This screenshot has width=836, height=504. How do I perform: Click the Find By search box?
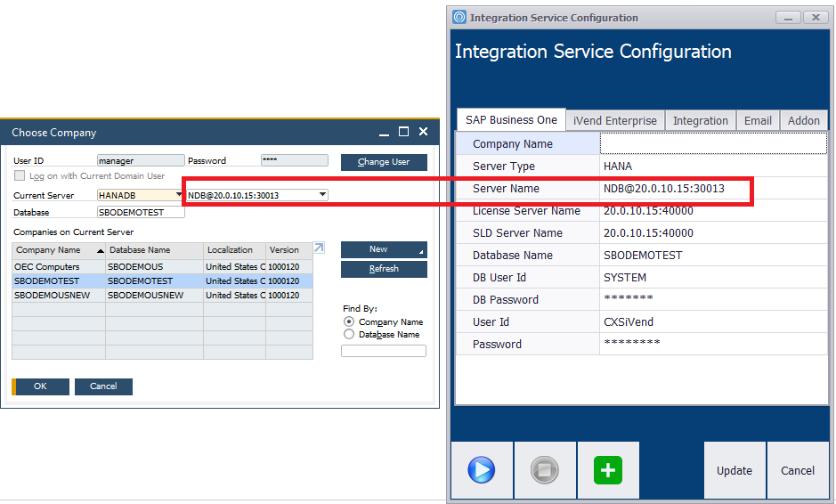(384, 351)
